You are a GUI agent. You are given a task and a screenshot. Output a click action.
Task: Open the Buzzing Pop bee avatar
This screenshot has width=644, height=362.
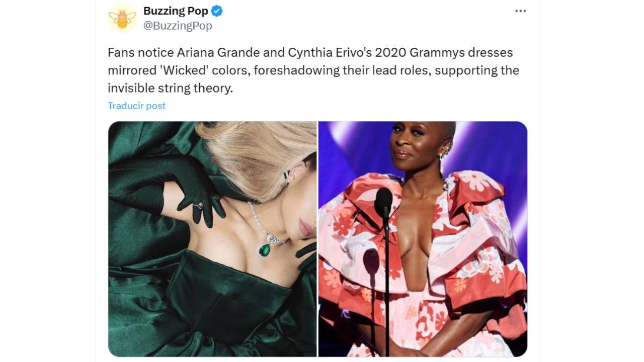[x=122, y=18]
